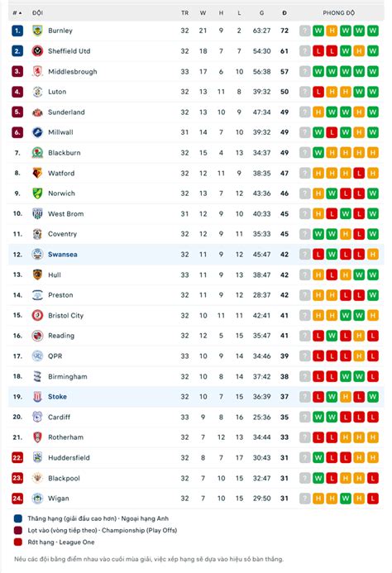Select the Wigan club crest

tap(37, 498)
